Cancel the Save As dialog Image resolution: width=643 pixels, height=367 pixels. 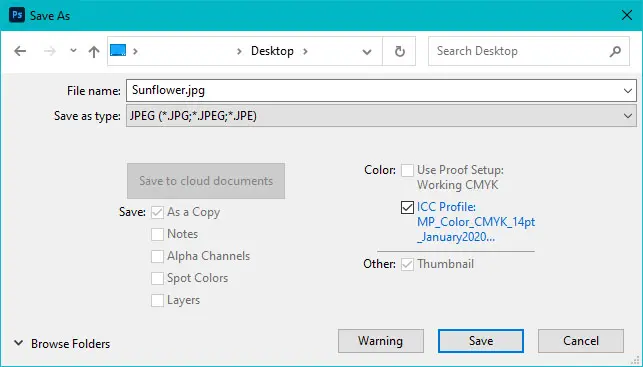click(x=581, y=341)
